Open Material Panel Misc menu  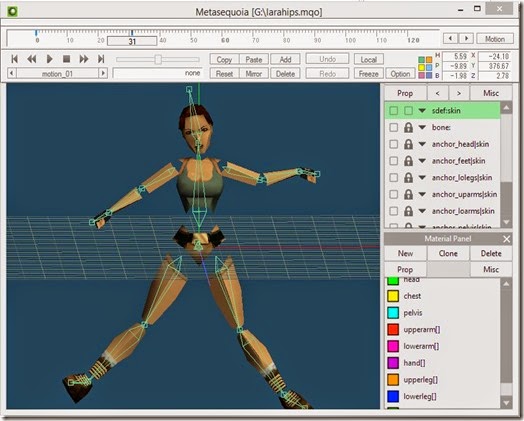(x=491, y=270)
